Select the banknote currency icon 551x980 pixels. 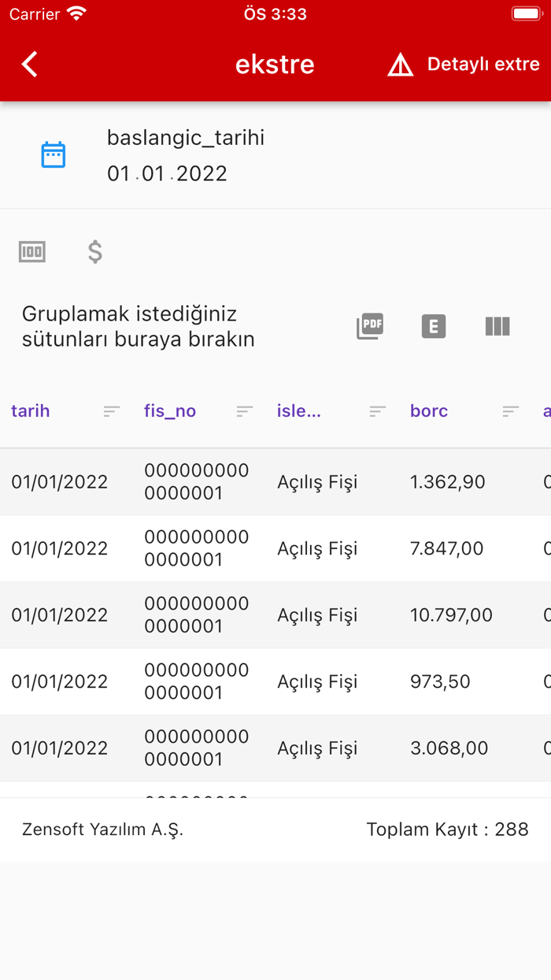pos(32,252)
